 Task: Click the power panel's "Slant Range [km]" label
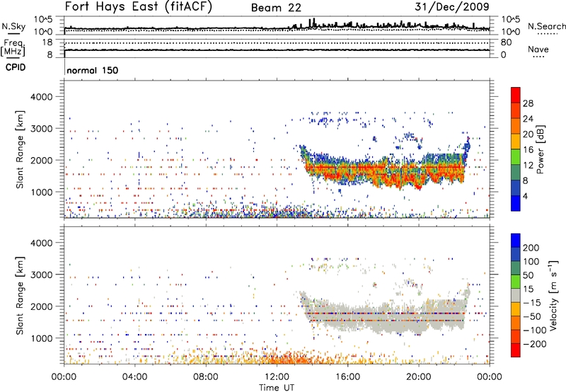pos(20,149)
